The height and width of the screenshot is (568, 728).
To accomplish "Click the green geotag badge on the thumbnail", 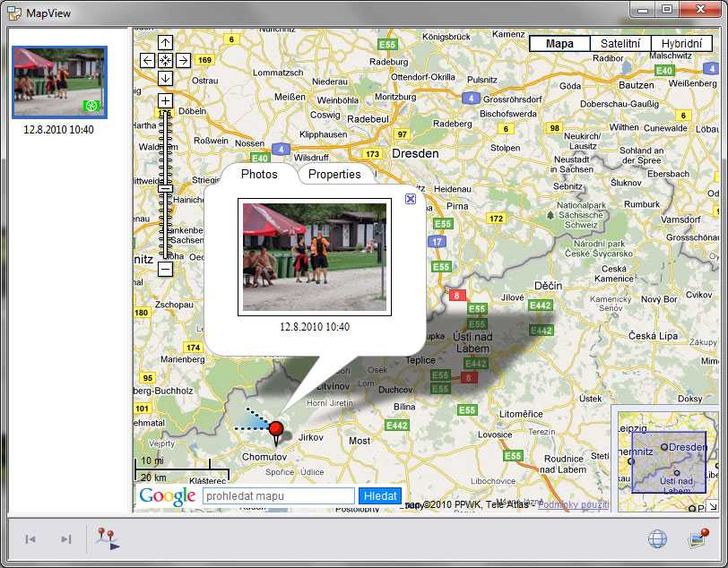I will [91, 106].
